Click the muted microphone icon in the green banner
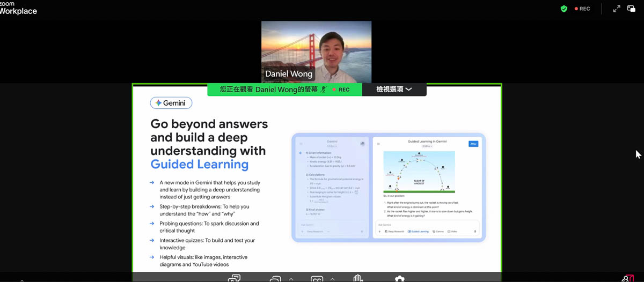 [x=323, y=90]
